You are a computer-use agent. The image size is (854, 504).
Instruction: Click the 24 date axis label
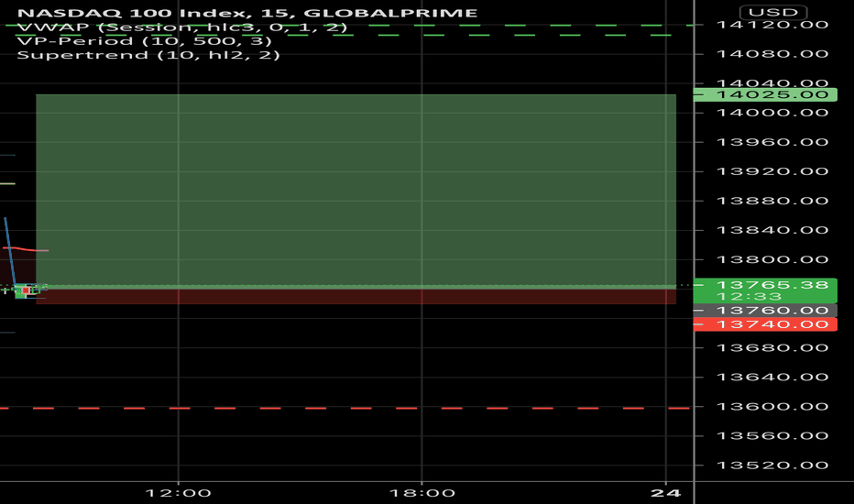pyautogui.click(x=665, y=493)
